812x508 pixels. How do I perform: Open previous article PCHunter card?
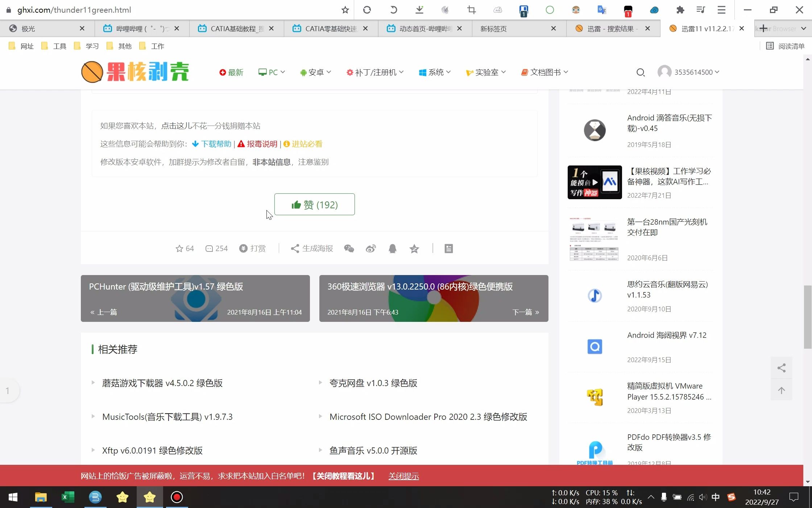point(195,298)
